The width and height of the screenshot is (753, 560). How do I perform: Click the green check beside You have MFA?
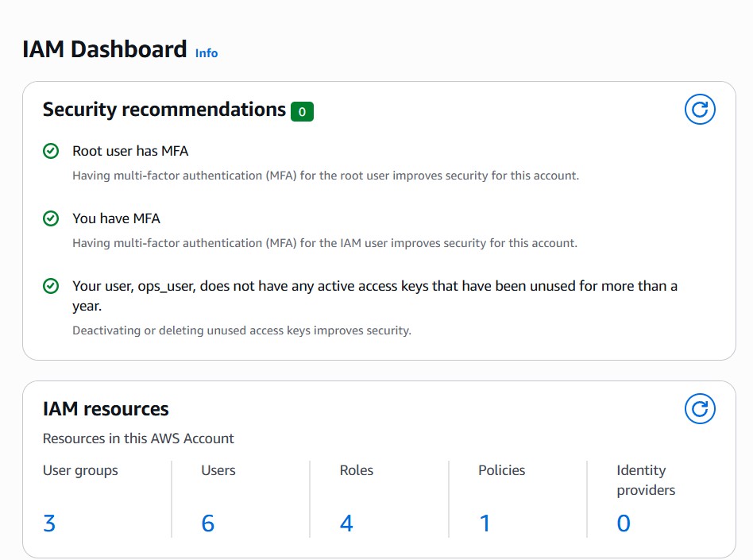tap(51, 218)
